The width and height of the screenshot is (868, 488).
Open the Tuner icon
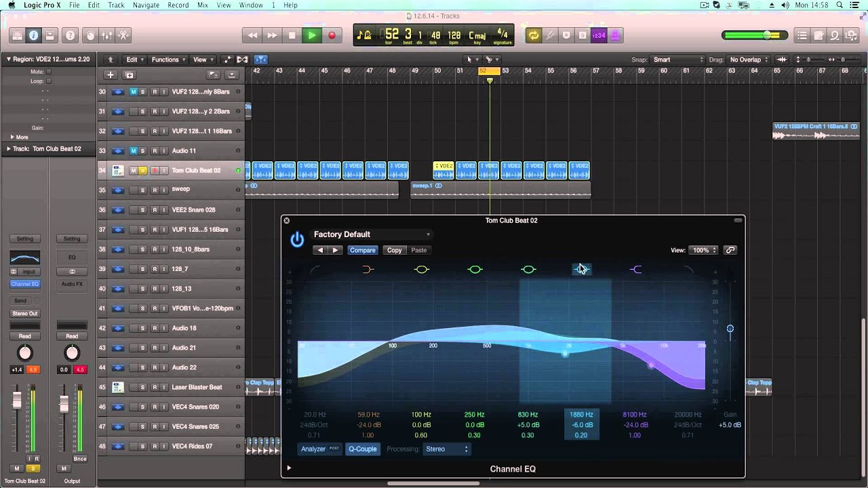pos(550,35)
